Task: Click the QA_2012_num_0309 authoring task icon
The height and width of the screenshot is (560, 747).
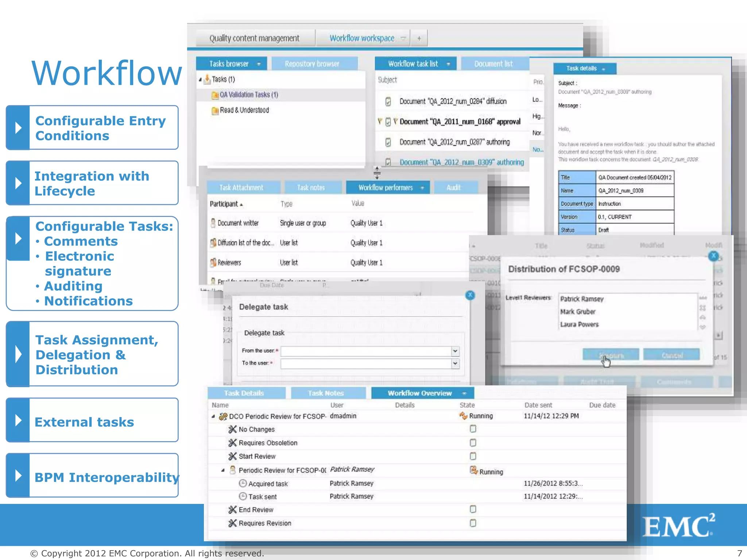Action: coord(388,162)
